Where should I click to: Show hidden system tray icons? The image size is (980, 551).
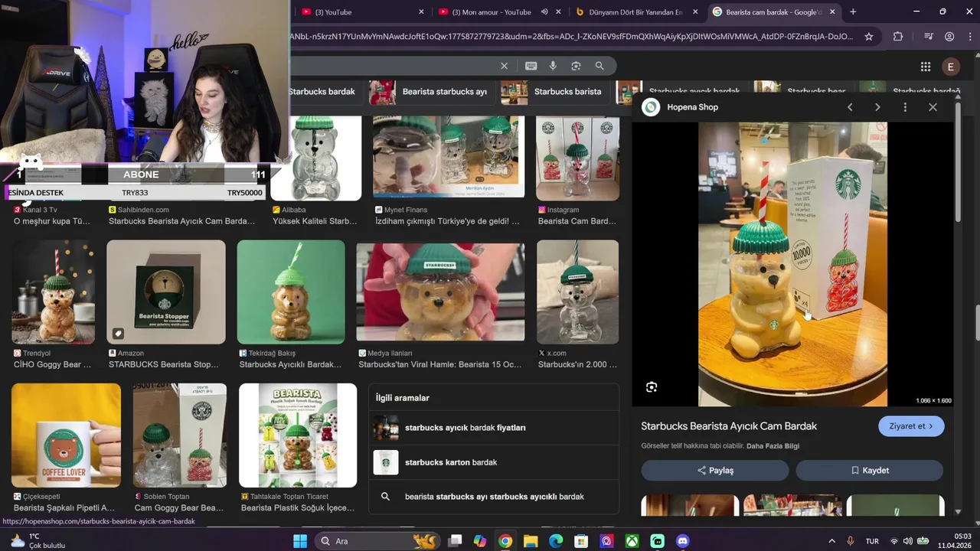tap(832, 541)
